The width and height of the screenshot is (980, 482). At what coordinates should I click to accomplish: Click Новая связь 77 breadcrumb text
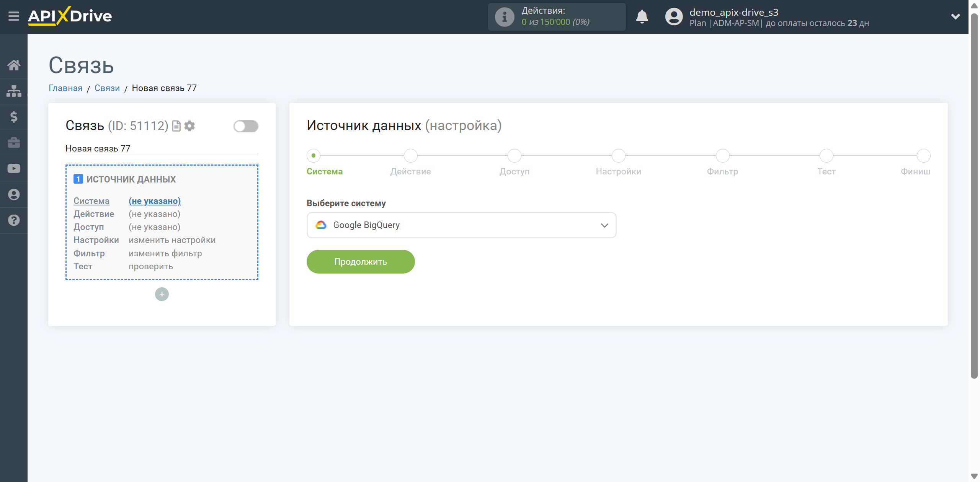coord(164,88)
